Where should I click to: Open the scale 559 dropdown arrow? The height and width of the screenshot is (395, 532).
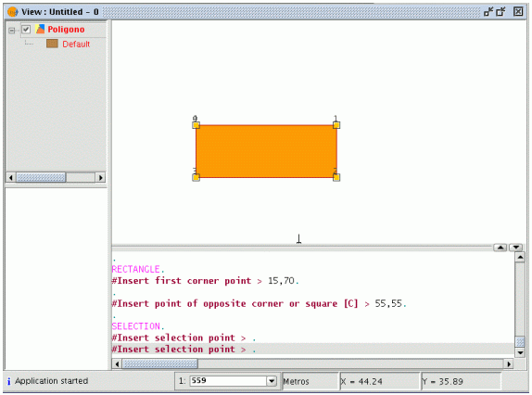pos(272,381)
